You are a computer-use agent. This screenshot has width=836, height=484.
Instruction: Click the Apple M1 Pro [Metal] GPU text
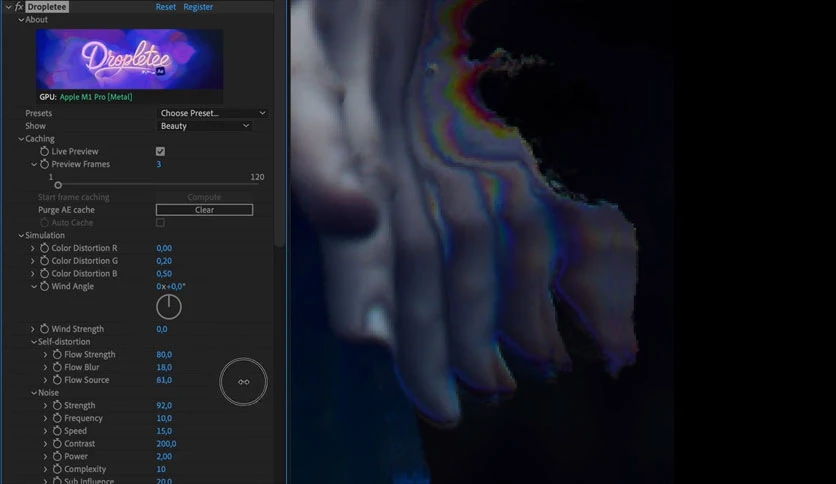coord(96,97)
